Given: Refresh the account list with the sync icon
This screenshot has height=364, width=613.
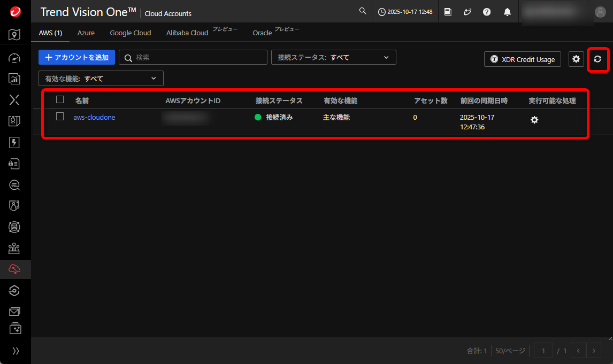Looking at the screenshot, I should pyautogui.click(x=597, y=59).
